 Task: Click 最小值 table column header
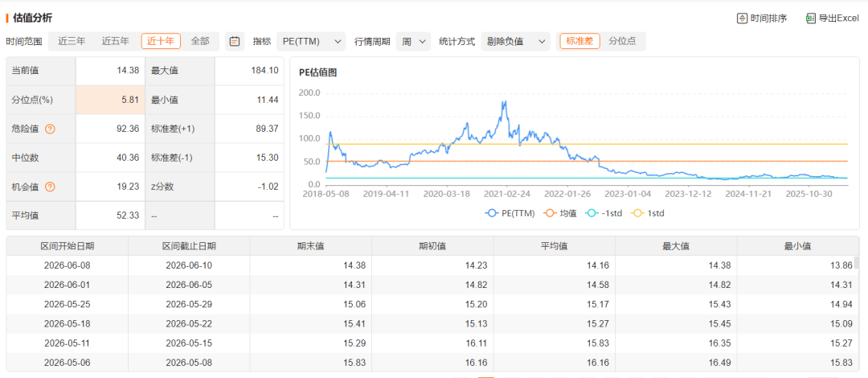798,246
